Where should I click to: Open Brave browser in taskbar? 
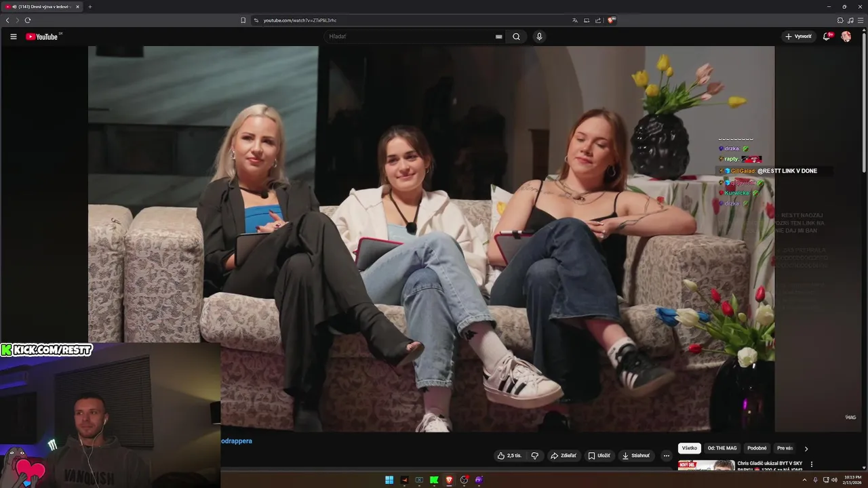pos(449,480)
